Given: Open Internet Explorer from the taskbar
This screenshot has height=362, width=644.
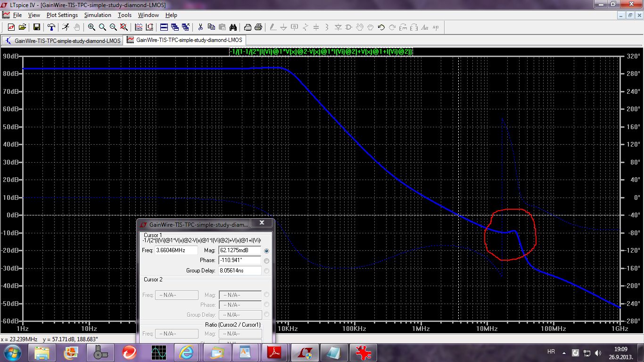Looking at the screenshot, I should pos(188,352).
